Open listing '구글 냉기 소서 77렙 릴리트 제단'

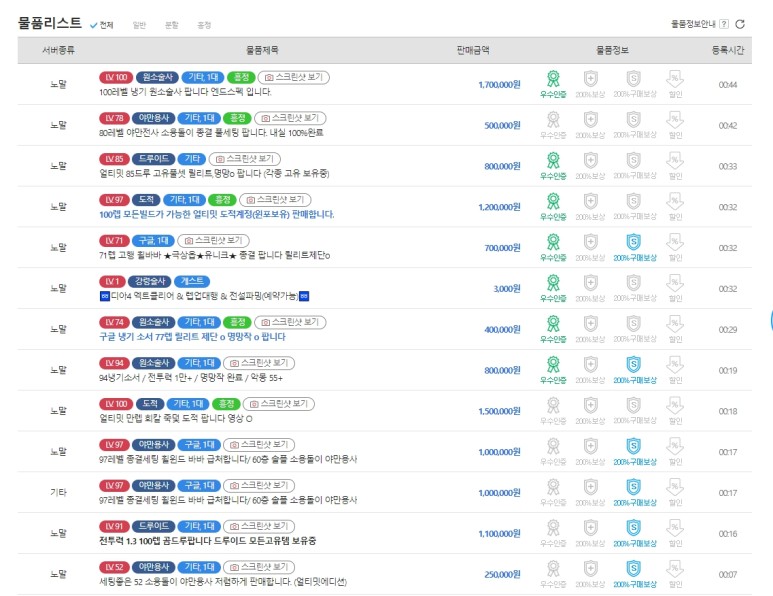click(x=192, y=337)
